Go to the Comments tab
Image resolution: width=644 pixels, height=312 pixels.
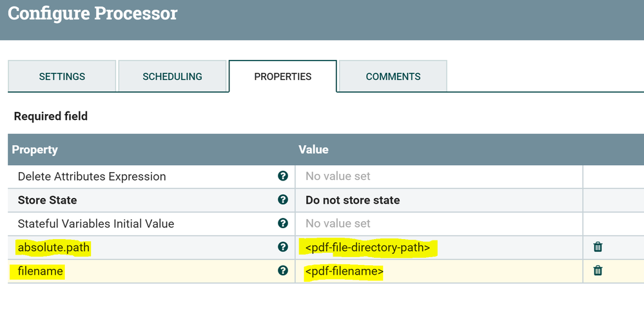click(393, 77)
